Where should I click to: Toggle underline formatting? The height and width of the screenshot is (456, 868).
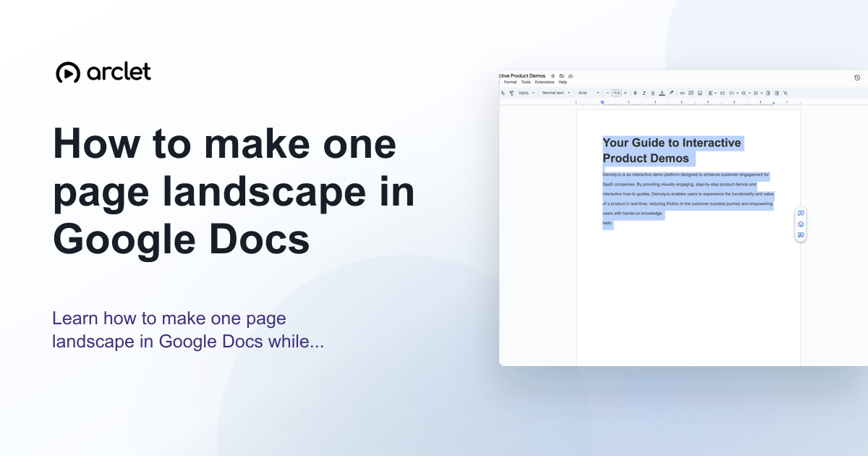coord(652,93)
